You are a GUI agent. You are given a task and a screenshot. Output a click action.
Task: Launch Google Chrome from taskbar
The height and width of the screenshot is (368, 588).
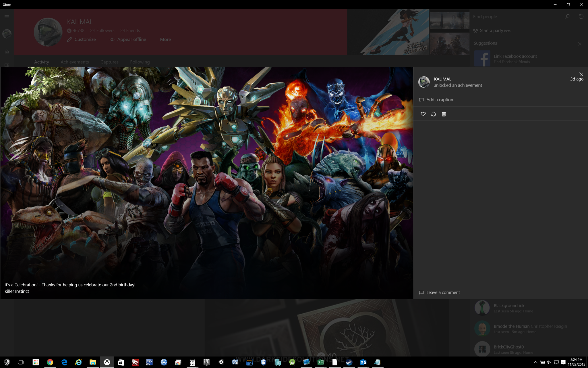click(50, 362)
